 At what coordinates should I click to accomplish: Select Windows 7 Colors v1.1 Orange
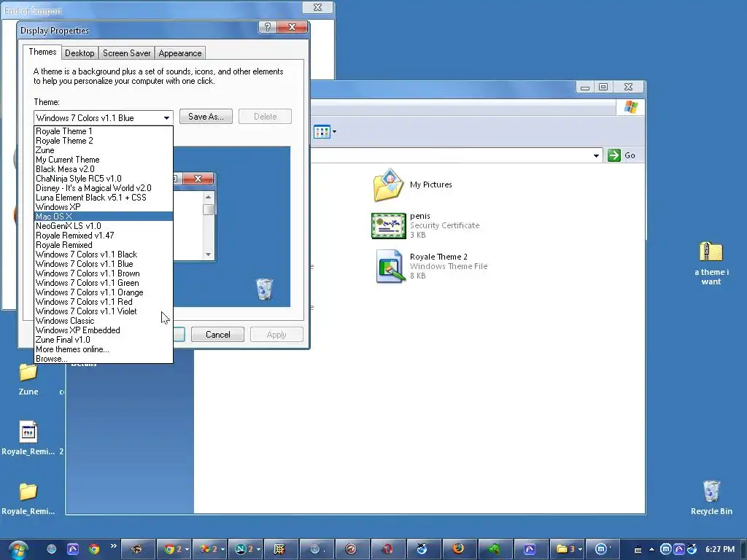point(104,292)
